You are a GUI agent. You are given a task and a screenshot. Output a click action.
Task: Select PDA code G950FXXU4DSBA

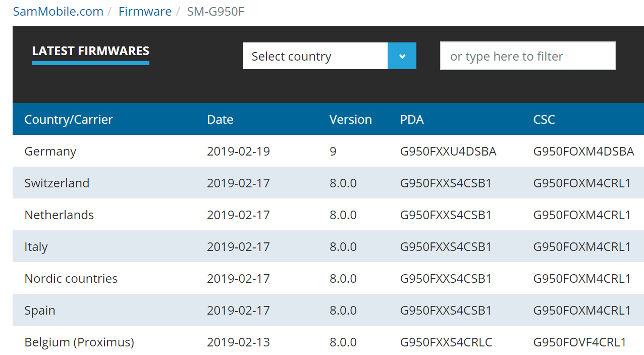[x=448, y=151]
